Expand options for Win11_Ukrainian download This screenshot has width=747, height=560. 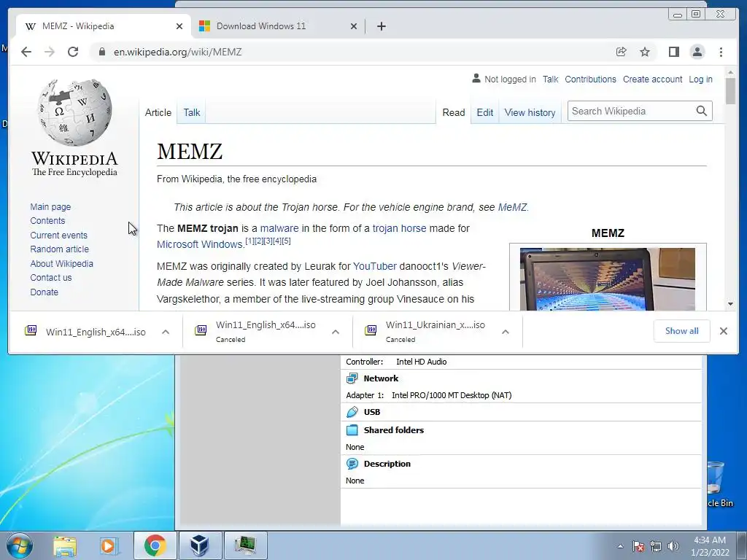[x=506, y=332]
